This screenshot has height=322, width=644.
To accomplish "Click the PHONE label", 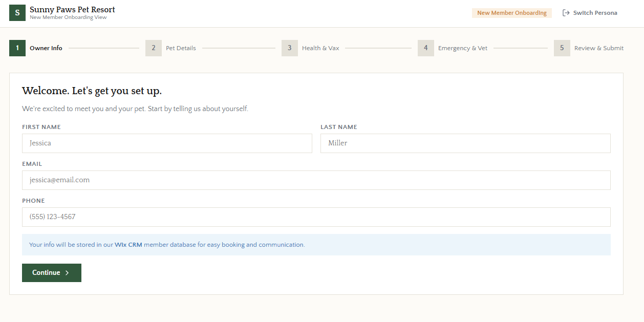I will [33, 201].
